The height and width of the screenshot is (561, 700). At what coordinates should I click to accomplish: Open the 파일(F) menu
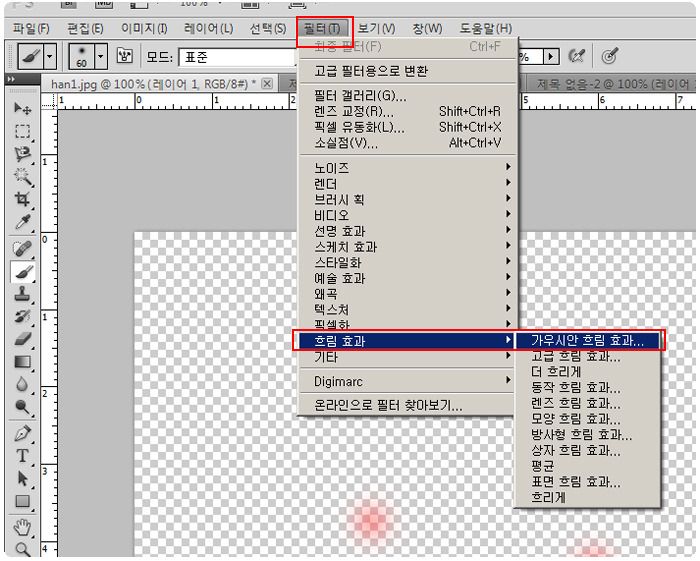pyautogui.click(x=31, y=29)
